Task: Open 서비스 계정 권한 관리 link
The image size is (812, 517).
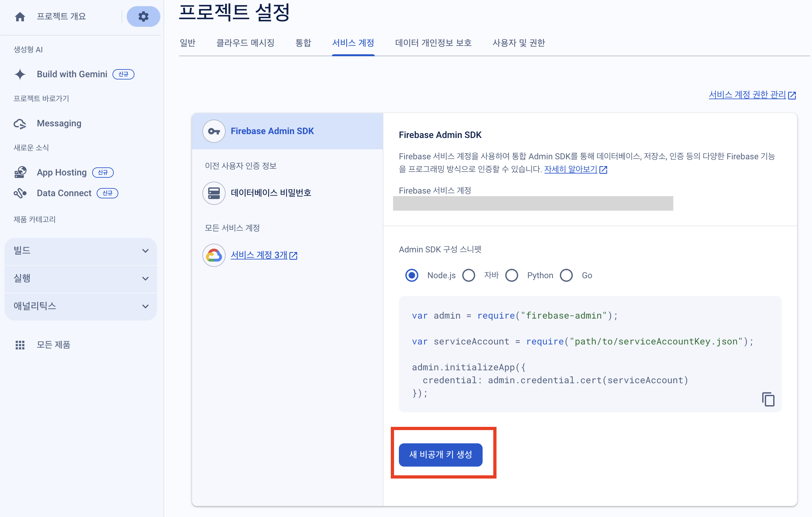Action: click(747, 95)
